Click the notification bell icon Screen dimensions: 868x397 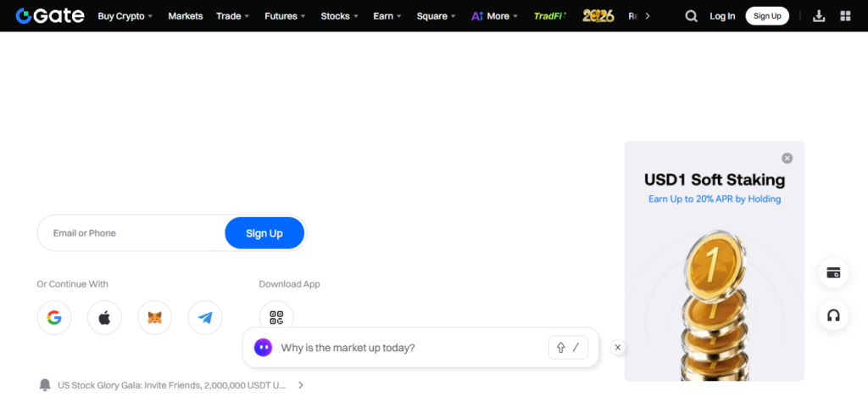pos(46,385)
